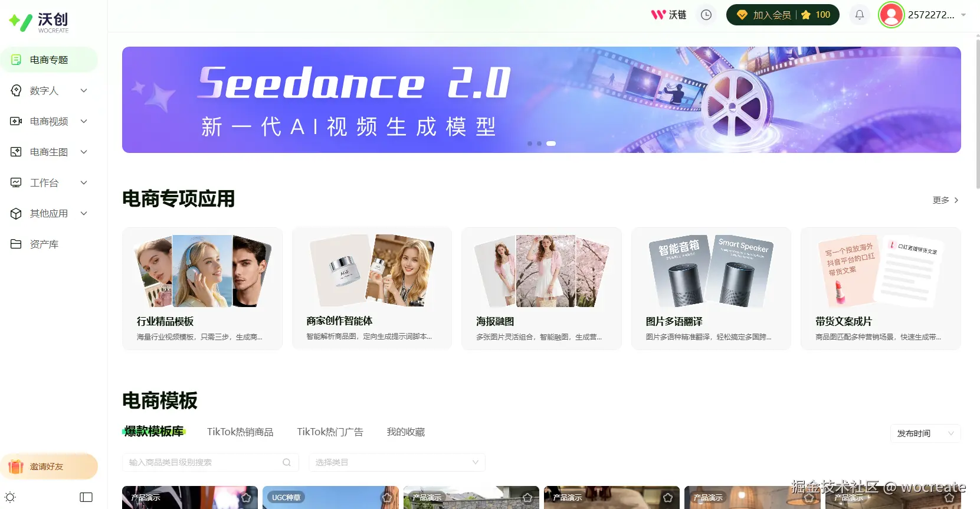
Task: Switch to TikTok热销商品 tab
Action: click(240, 432)
